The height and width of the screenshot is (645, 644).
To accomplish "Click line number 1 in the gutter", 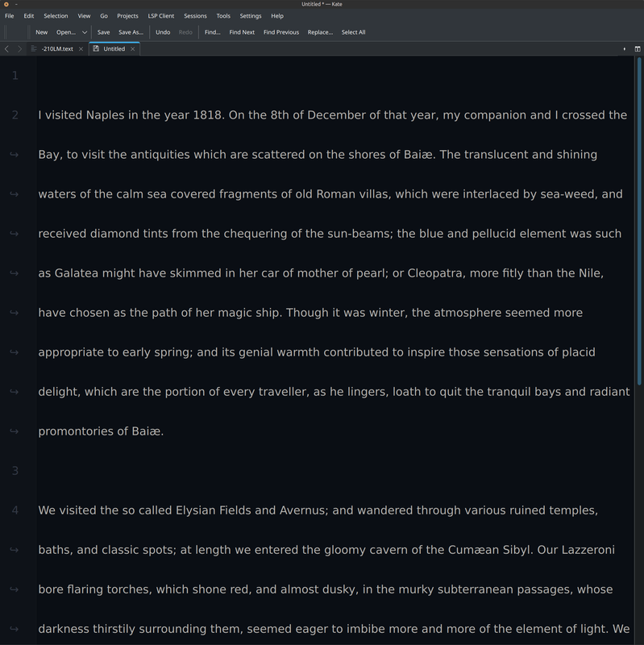I will 15,76.
